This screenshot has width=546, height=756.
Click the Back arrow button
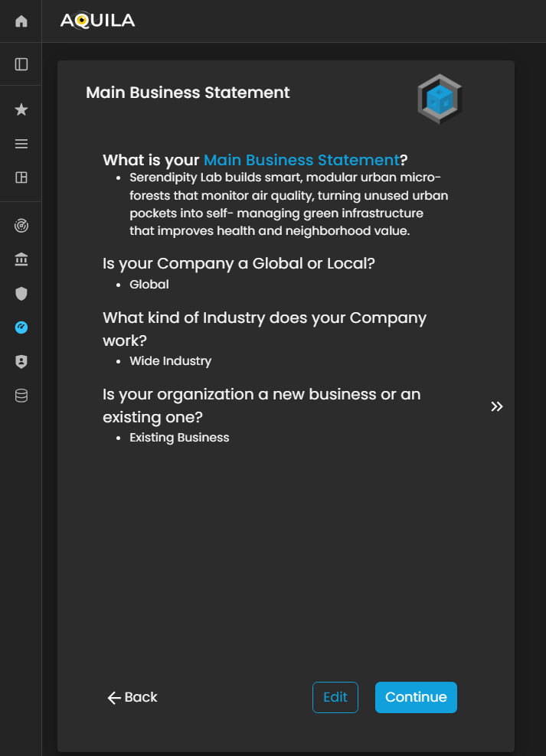[x=132, y=697]
